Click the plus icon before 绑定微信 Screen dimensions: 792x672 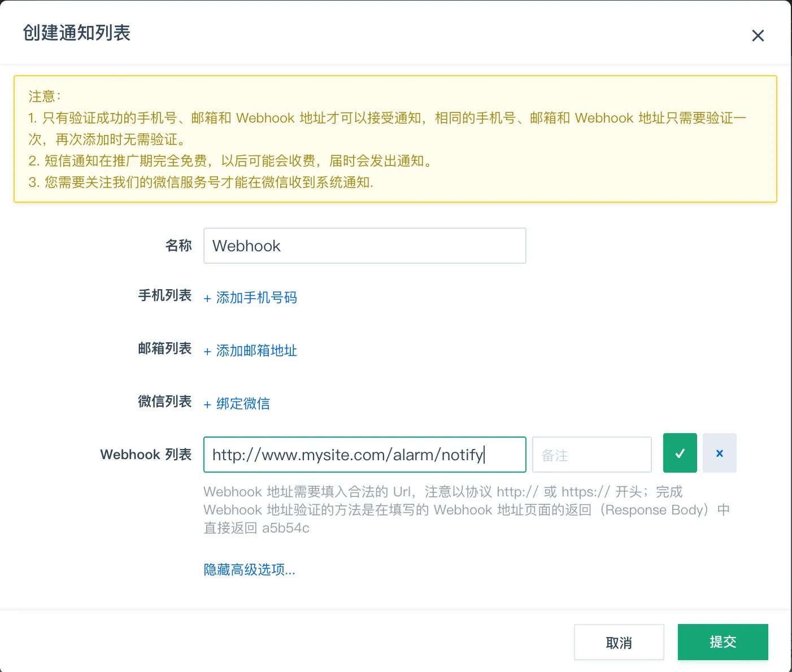click(x=207, y=405)
